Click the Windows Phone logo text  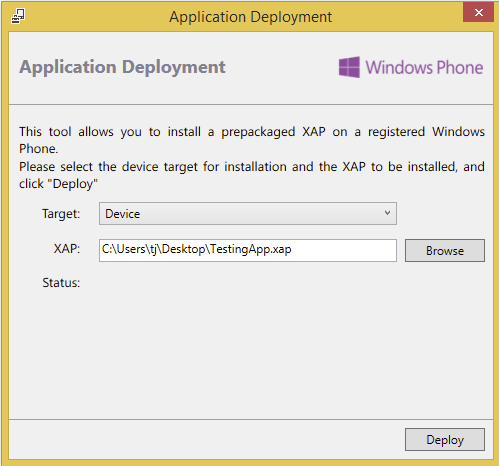click(424, 67)
